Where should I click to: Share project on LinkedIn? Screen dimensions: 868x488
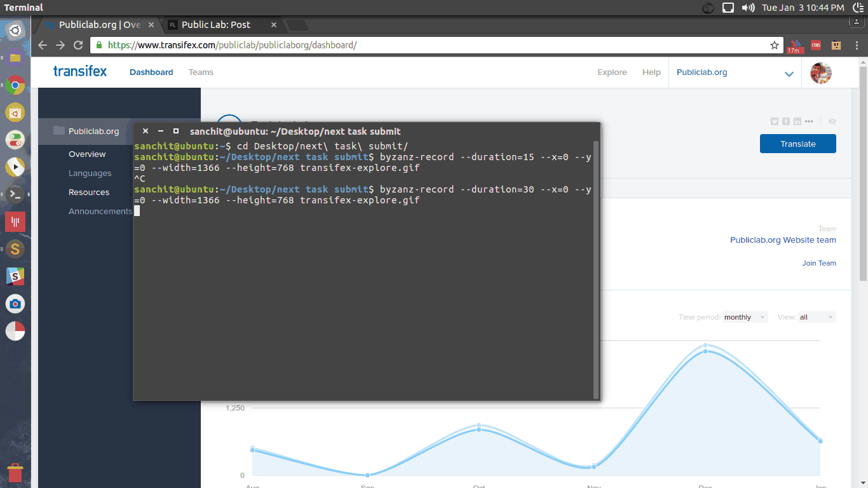(797, 121)
